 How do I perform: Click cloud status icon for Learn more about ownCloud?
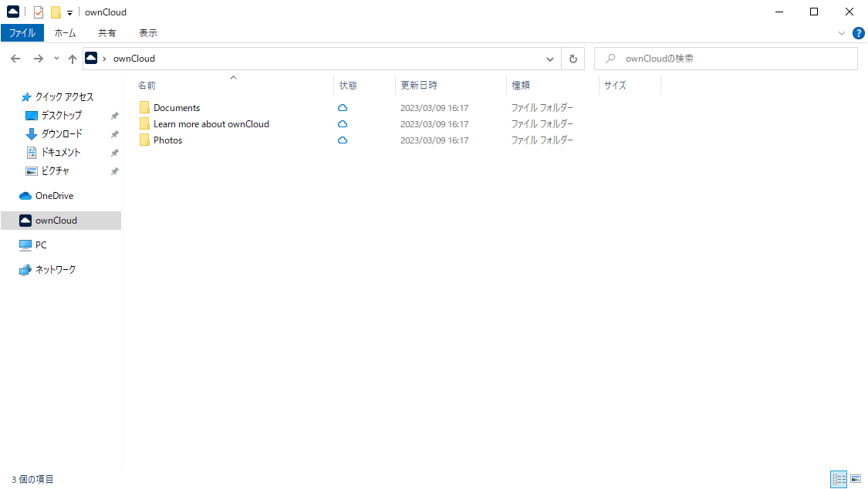(x=343, y=124)
